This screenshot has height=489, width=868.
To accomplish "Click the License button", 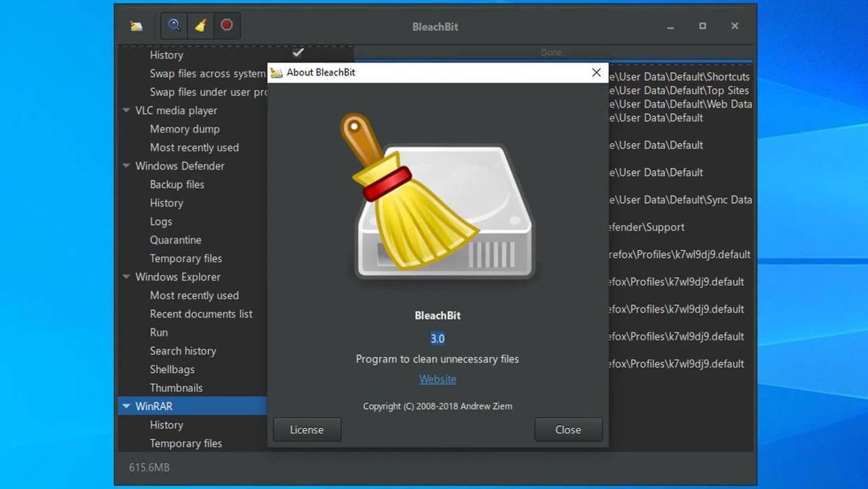I will (x=307, y=430).
